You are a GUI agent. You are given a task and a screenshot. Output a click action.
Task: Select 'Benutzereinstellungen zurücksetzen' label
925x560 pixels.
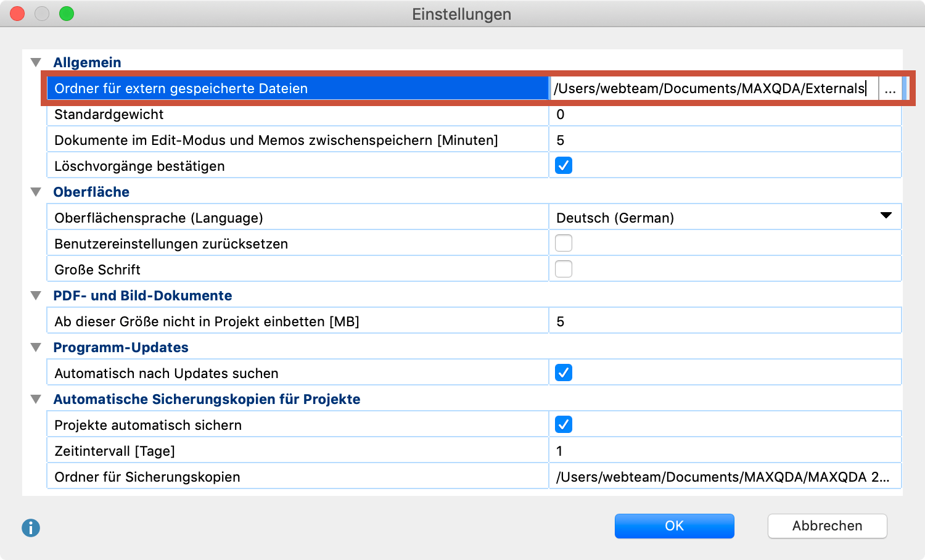(x=171, y=244)
